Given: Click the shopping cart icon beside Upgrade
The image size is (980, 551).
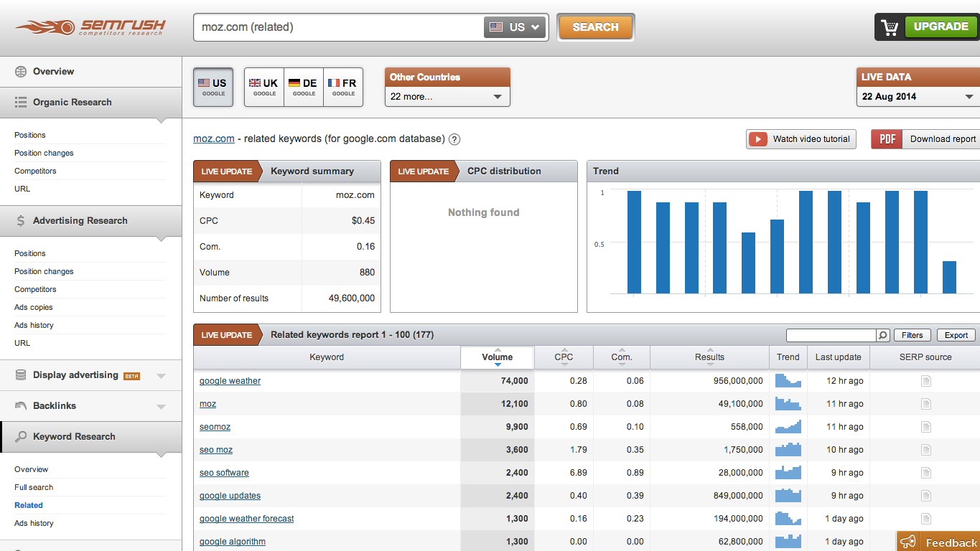Looking at the screenshot, I should click(890, 27).
